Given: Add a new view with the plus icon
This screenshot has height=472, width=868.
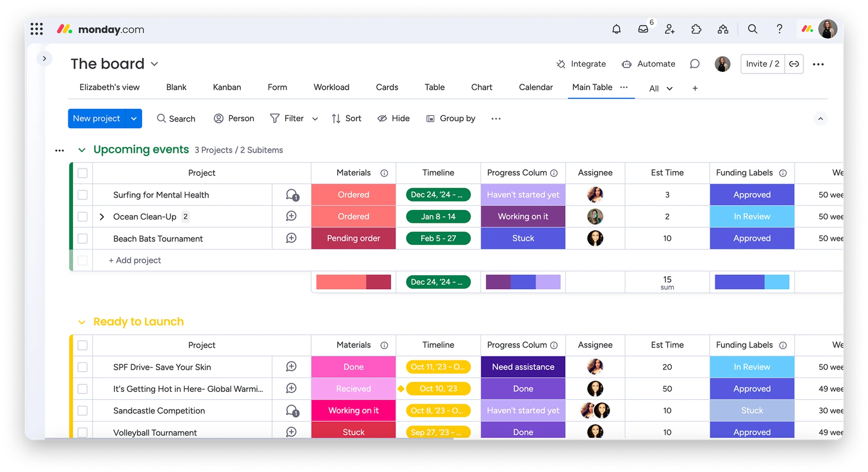Looking at the screenshot, I should 695,88.
